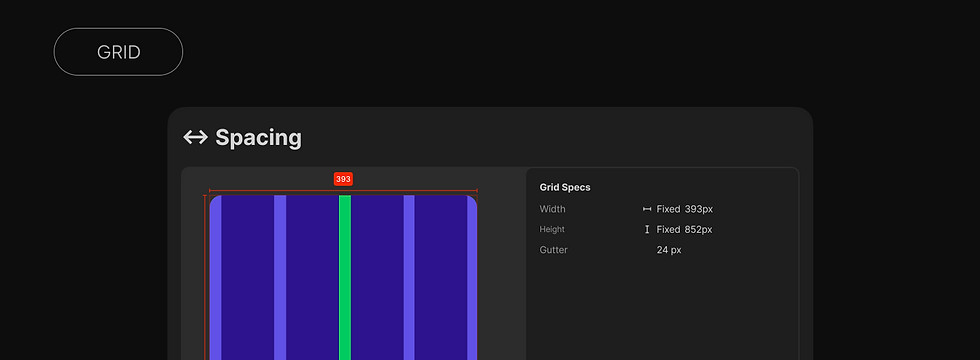
Task: Click the Width label
Action: coord(552,209)
